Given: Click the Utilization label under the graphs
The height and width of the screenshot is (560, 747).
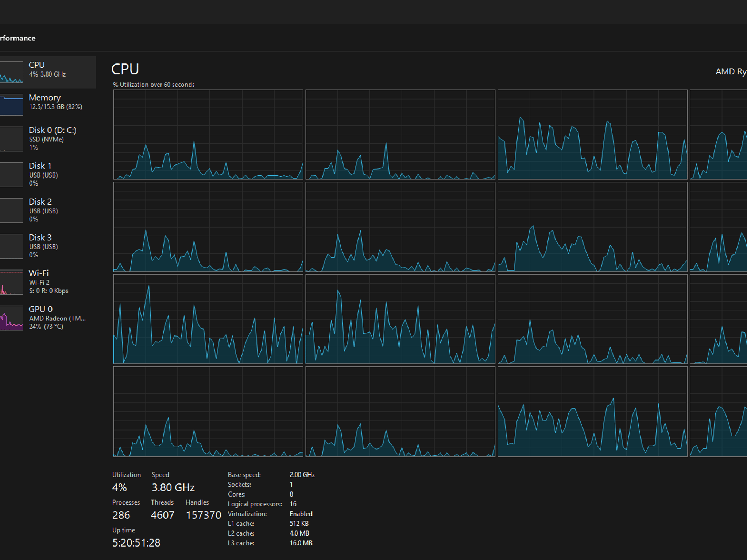Looking at the screenshot, I should click(126, 475).
